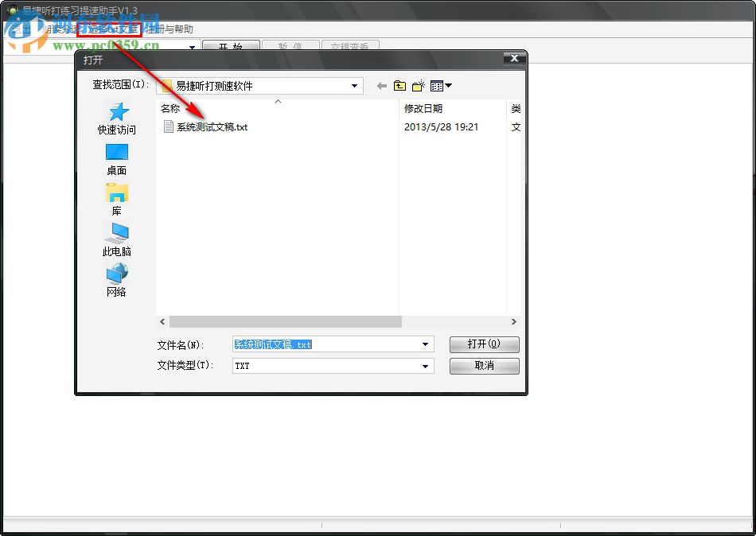
Task: Expand the 查找范围 location dropdown
Action: pos(353,85)
